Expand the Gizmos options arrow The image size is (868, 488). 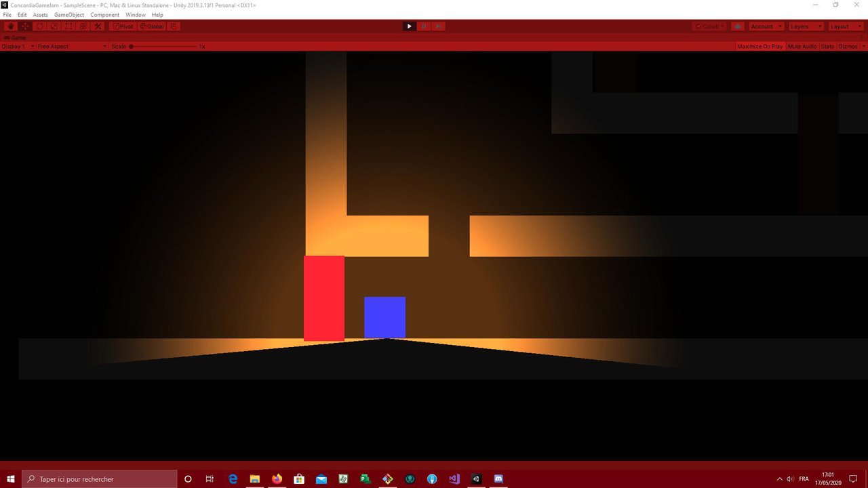(863, 46)
